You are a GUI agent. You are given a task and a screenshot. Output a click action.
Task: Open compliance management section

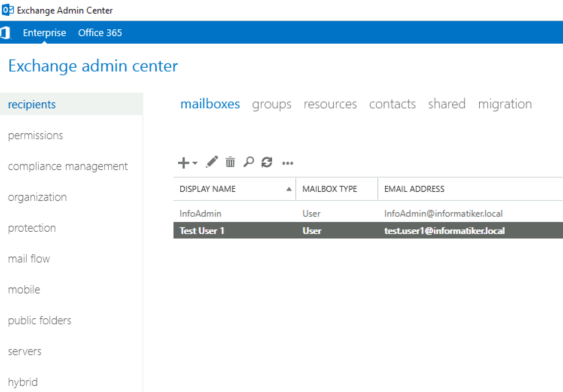tap(68, 166)
